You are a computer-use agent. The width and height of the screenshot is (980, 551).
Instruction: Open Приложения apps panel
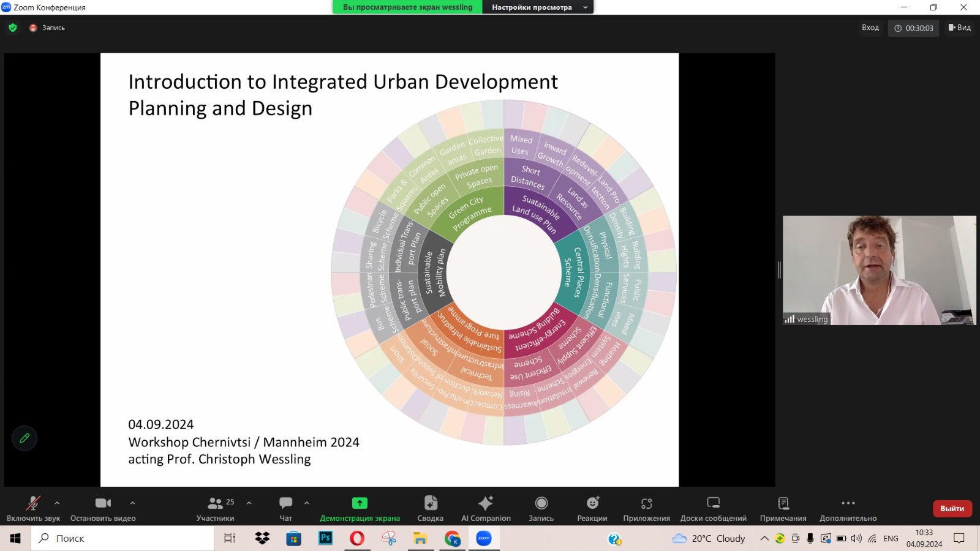646,509
